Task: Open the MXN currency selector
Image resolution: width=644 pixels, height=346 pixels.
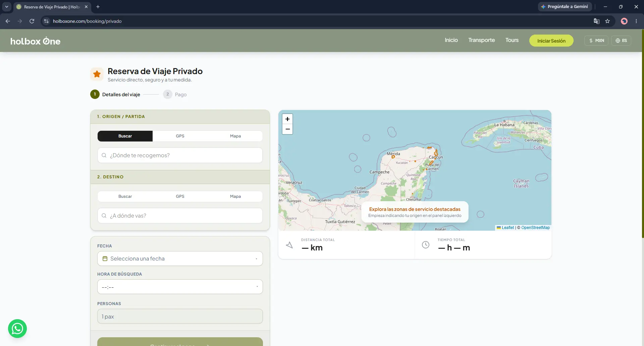Action: [x=596, y=41]
